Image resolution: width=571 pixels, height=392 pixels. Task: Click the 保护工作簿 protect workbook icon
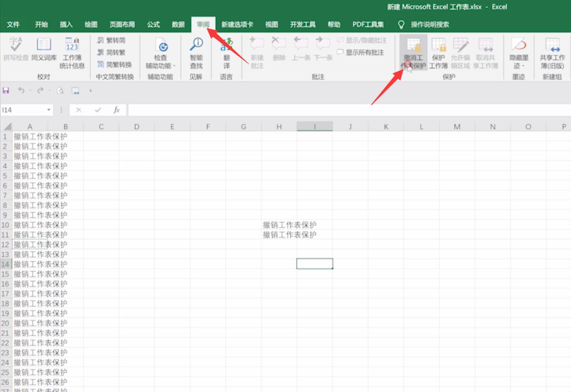[x=438, y=45]
